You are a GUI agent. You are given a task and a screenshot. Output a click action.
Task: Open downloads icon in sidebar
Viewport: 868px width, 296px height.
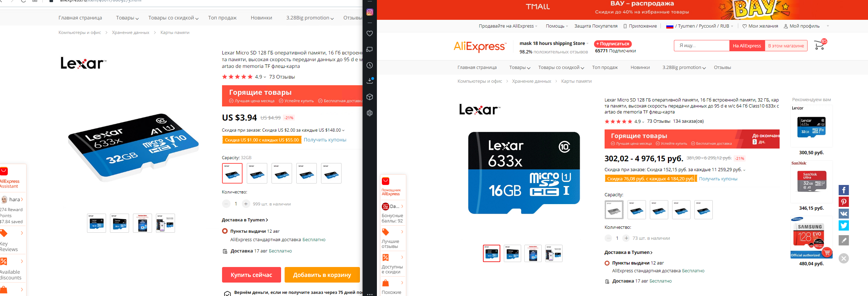pyautogui.click(x=370, y=81)
